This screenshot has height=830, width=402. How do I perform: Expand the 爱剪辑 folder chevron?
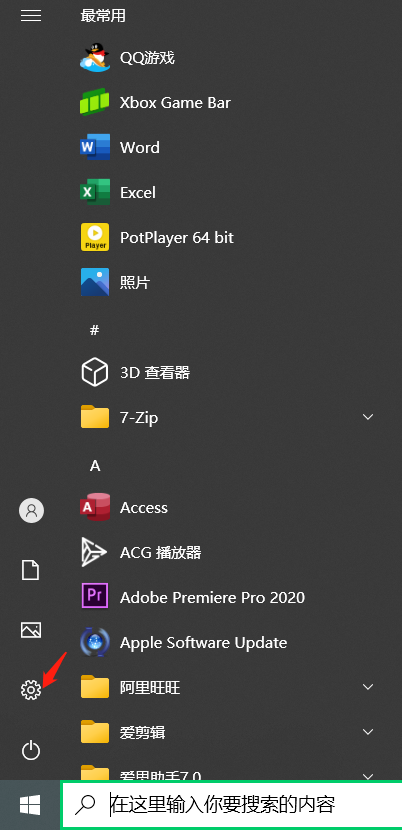368,732
